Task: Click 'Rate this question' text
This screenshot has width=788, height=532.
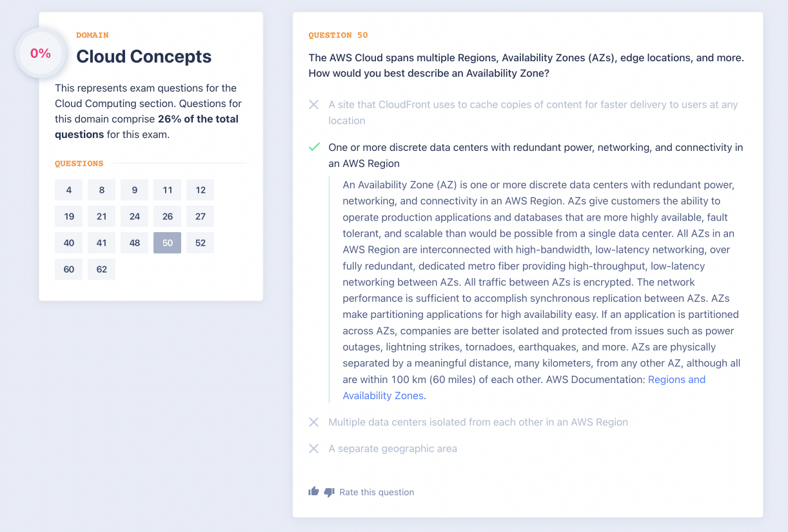Action: pyautogui.click(x=377, y=492)
